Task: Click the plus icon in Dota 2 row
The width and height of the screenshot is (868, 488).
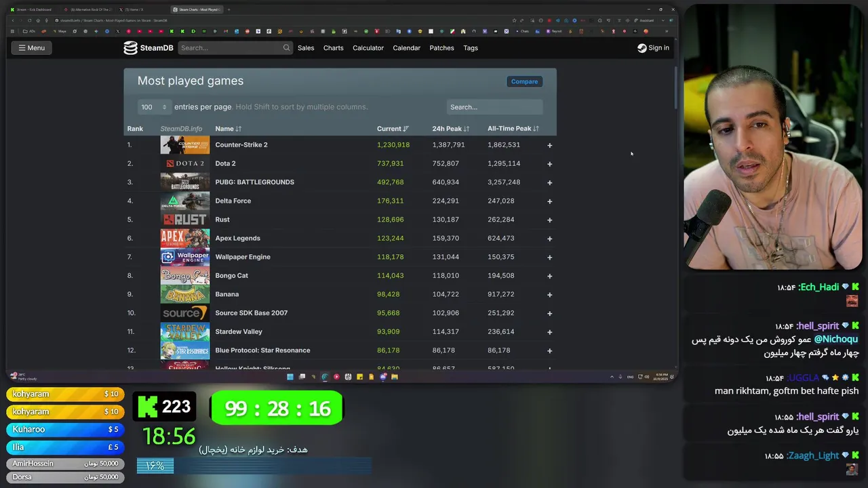Action: [x=549, y=164]
